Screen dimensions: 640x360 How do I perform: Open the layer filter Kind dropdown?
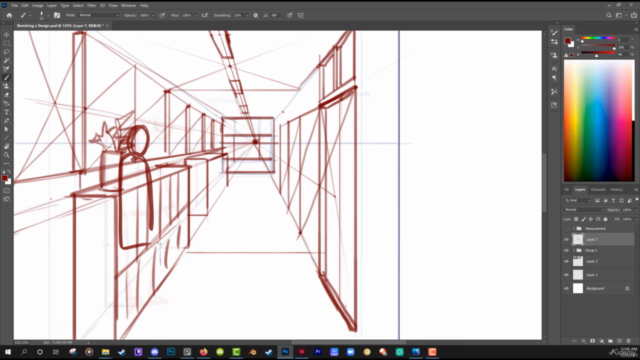[x=578, y=200]
